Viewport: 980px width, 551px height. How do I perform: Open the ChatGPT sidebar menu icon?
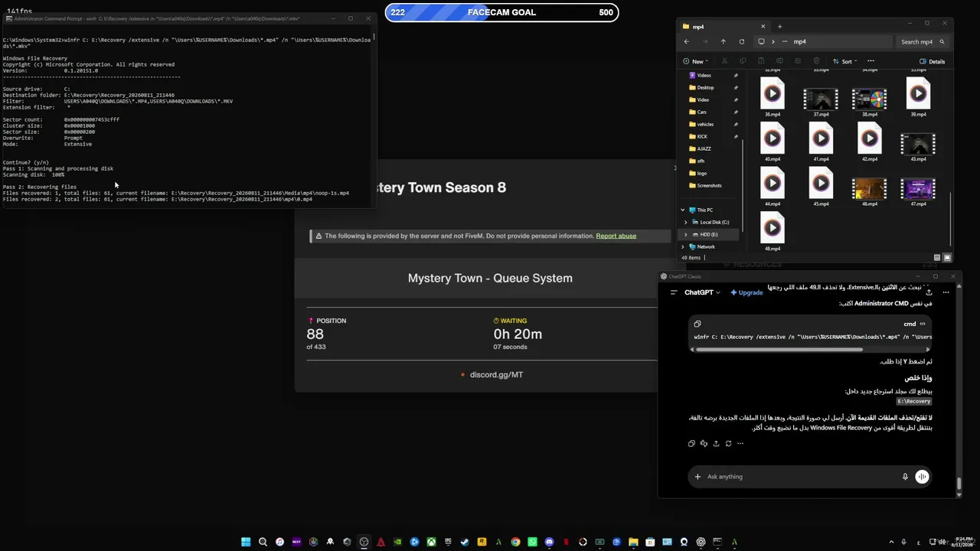point(674,292)
